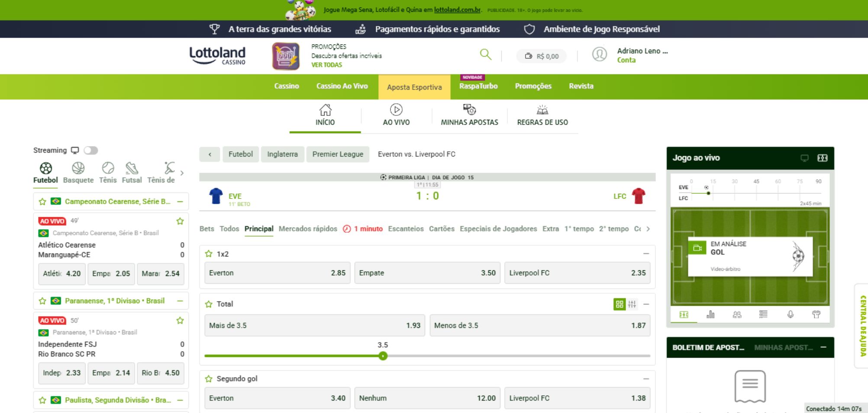The image size is (868, 413).
Task: Select the Tênis sport icon
Action: [x=108, y=168]
